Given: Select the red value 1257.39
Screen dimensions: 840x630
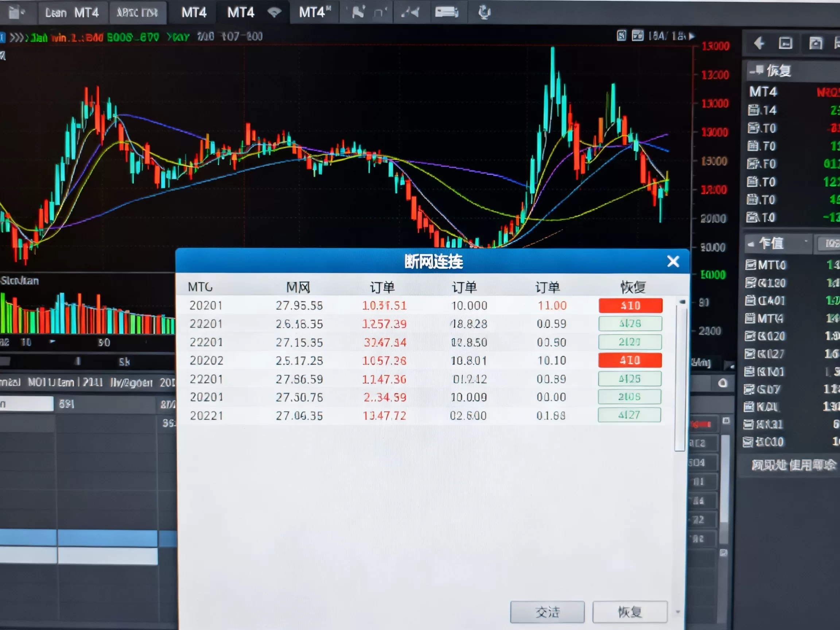Looking at the screenshot, I should (384, 324).
